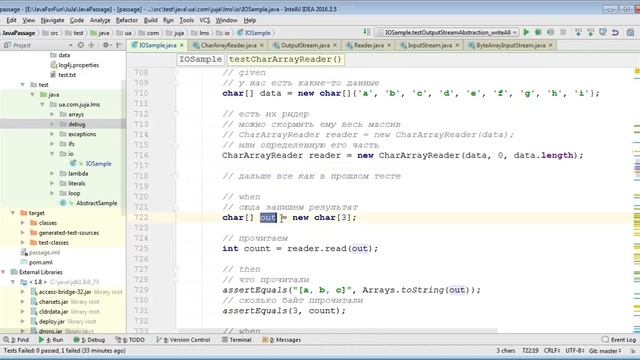Click line 716 CharArrayReader declaration in editor
Viewport: 640px width, 360px height.
coord(402,156)
